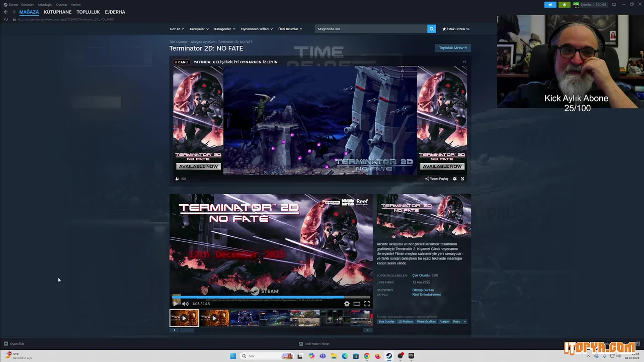Open the Görünüm menu
This screenshot has width=644, height=362.
click(x=28, y=5)
